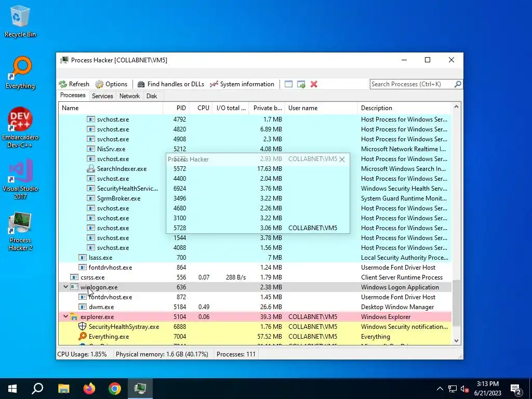
Task: Select the explorer.exe folder icon
Action: tap(74, 317)
